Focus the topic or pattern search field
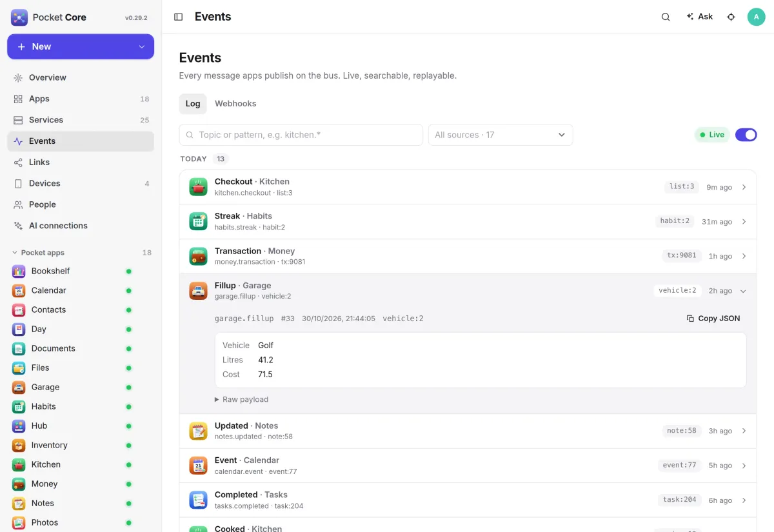774x532 pixels. point(301,135)
